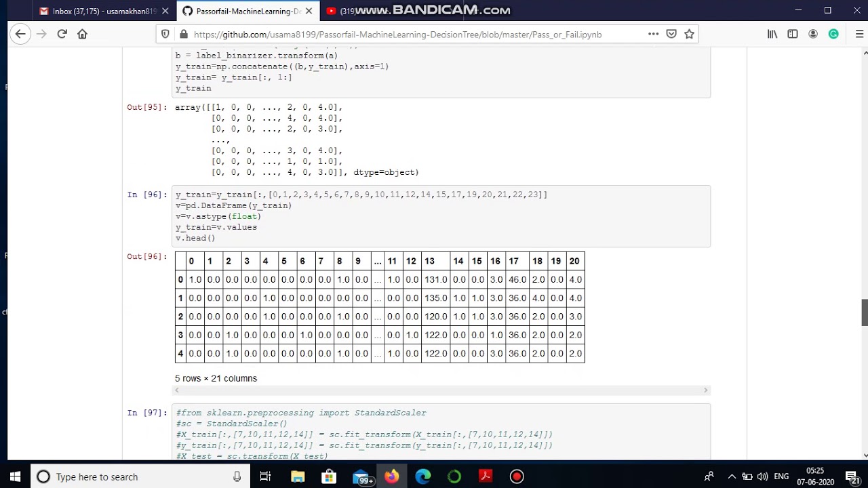Open Firefox from the taskbar

391,476
